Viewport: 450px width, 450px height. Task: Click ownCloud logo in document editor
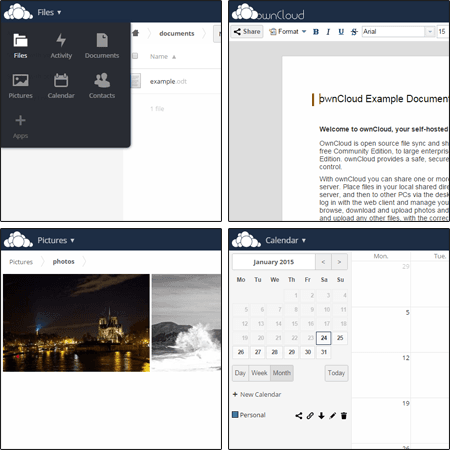coord(245,12)
